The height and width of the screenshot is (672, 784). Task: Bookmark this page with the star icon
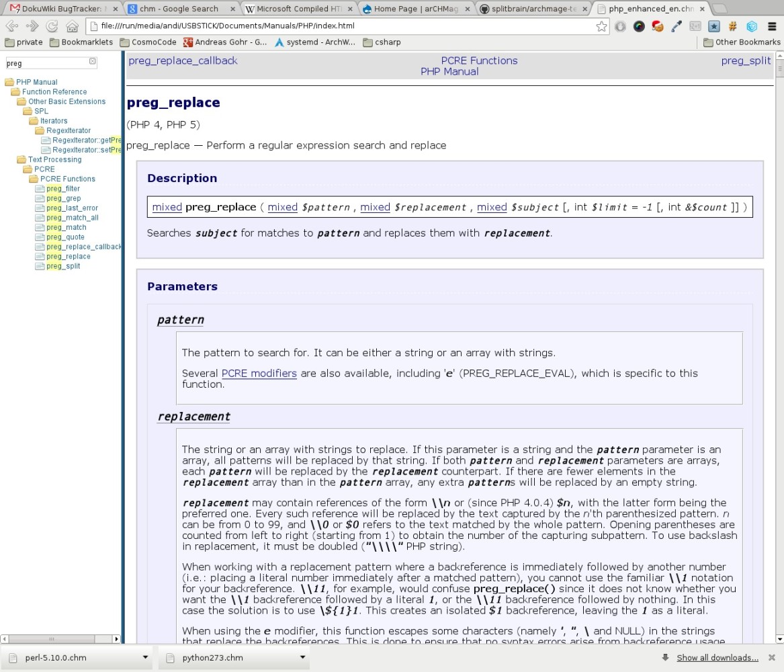[601, 26]
